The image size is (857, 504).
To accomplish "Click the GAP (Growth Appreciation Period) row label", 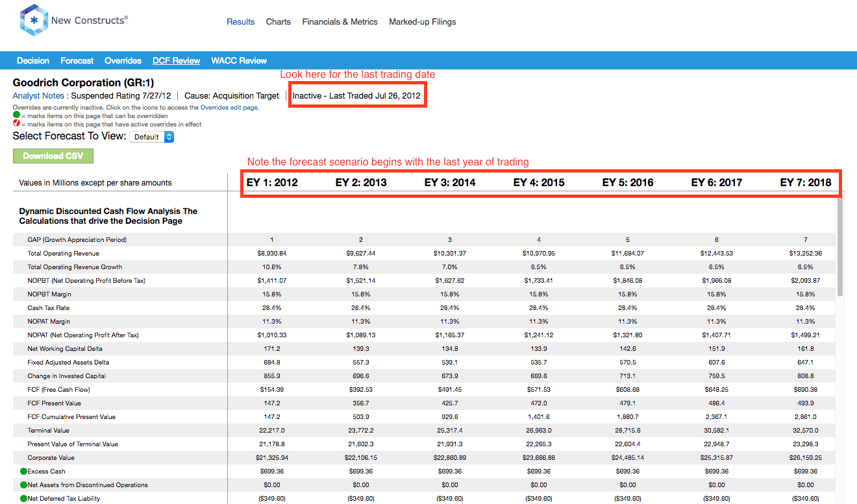I will [77, 240].
